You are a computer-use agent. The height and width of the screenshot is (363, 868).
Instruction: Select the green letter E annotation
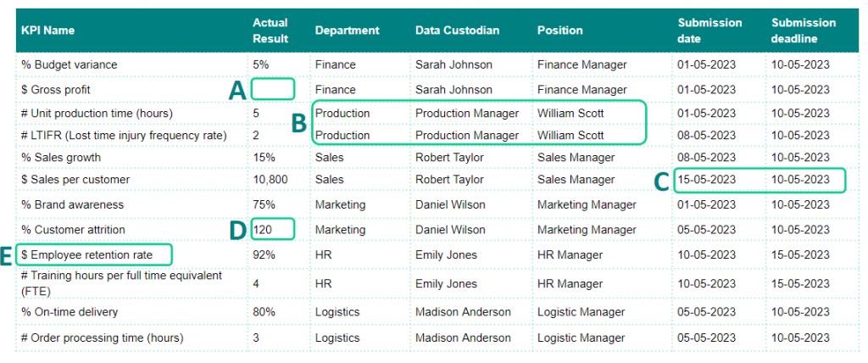[8, 255]
